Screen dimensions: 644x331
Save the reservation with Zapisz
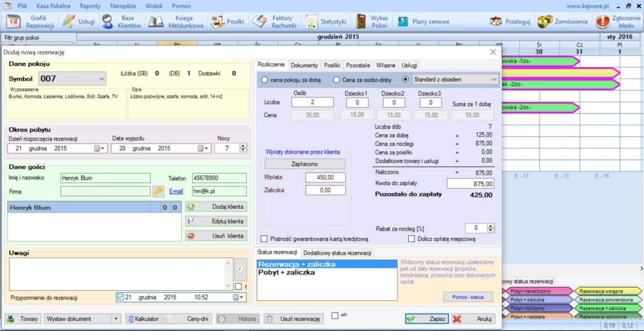click(x=427, y=318)
